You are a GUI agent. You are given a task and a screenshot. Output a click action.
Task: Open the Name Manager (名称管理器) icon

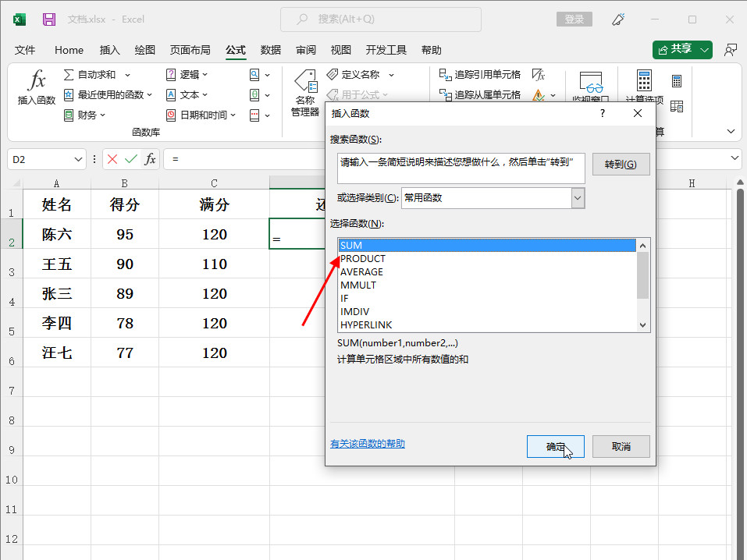304,94
